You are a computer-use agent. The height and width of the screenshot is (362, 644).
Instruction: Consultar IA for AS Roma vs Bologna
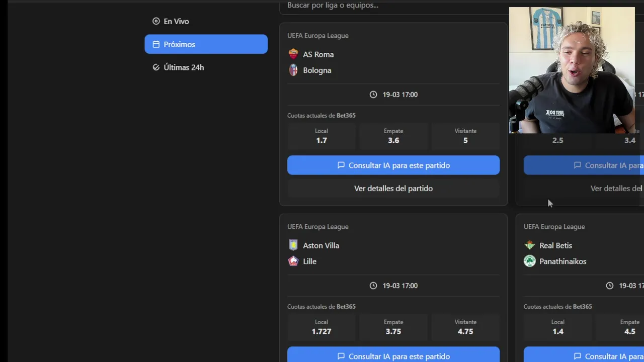[393, 165]
